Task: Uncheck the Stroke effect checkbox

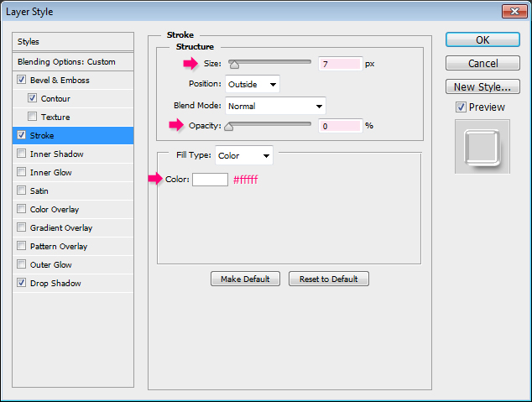Action: pyautogui.click(x=21, y=135)
